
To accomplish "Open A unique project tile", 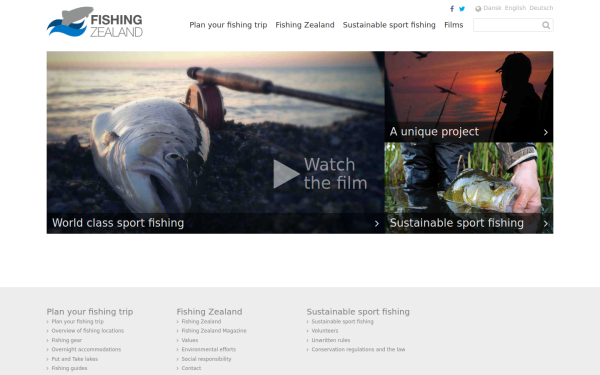I will [469, 96].
